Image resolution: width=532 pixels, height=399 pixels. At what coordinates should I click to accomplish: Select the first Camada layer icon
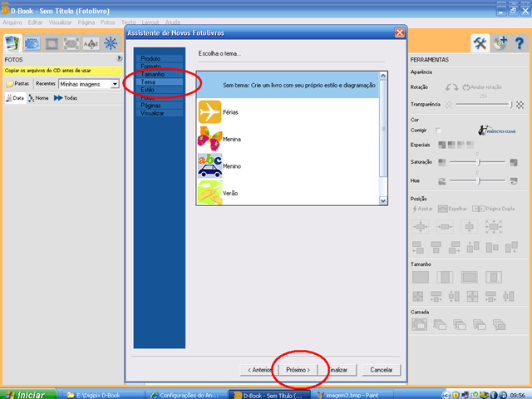419,325
